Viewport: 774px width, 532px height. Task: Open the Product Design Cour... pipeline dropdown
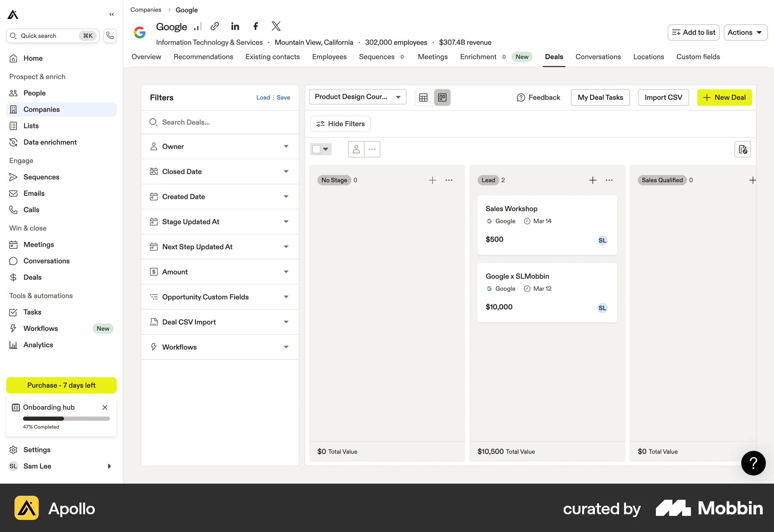357,97
